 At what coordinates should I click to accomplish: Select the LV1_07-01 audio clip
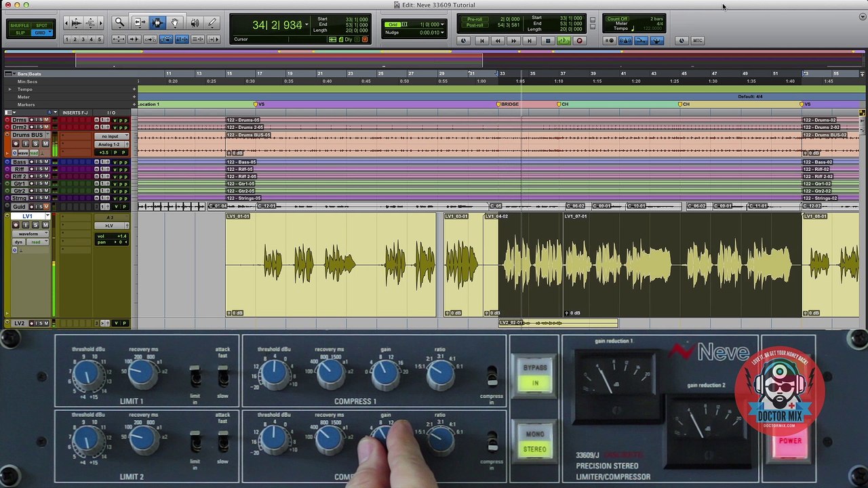click(x=682, y=264)
